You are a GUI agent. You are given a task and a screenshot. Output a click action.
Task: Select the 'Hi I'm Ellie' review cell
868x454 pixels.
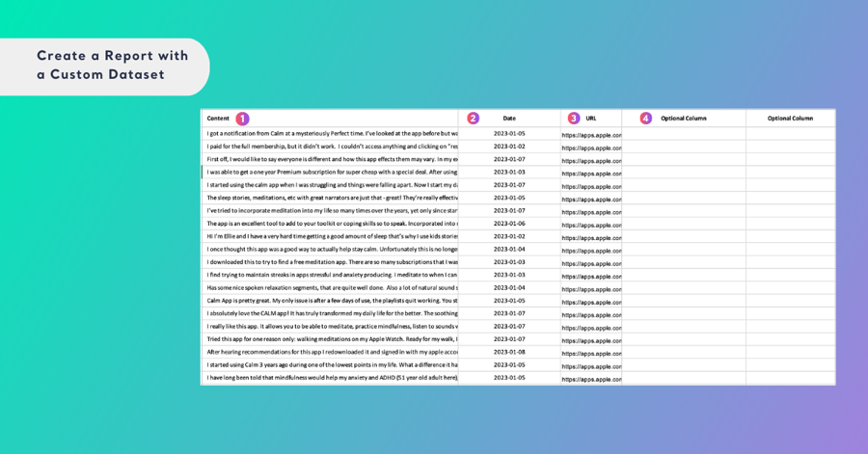[x=332, y=236]
